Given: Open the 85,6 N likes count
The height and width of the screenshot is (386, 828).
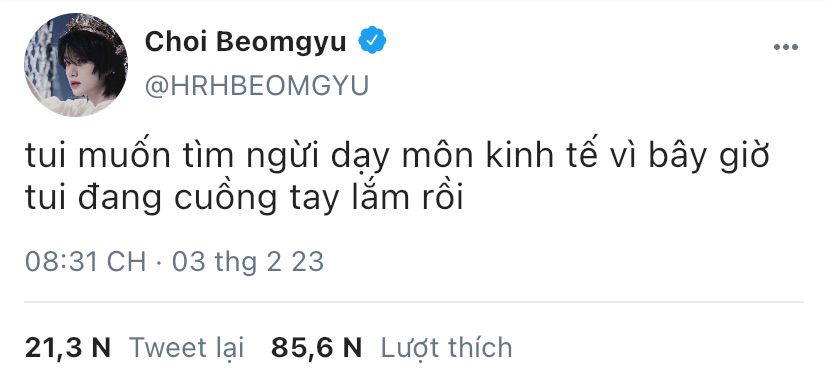Looking at the screenshot, I should 316,348.
